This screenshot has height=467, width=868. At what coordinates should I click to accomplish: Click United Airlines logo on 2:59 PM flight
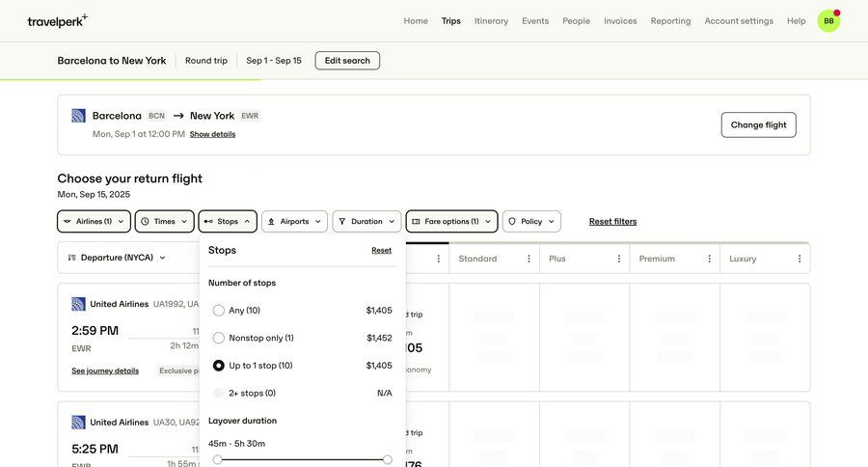tap(79, 304)
